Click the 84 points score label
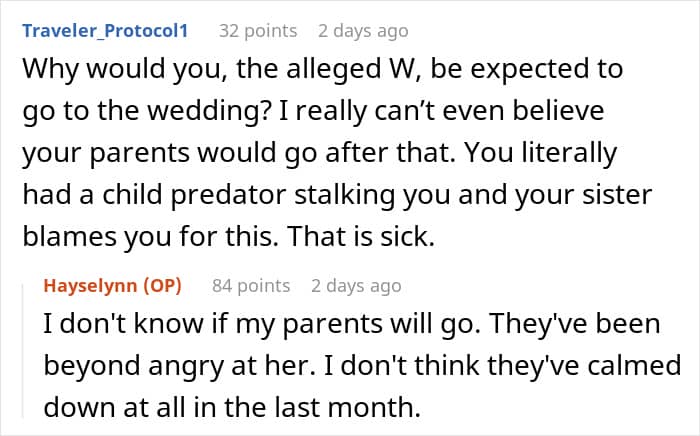 tap(251, 286)
